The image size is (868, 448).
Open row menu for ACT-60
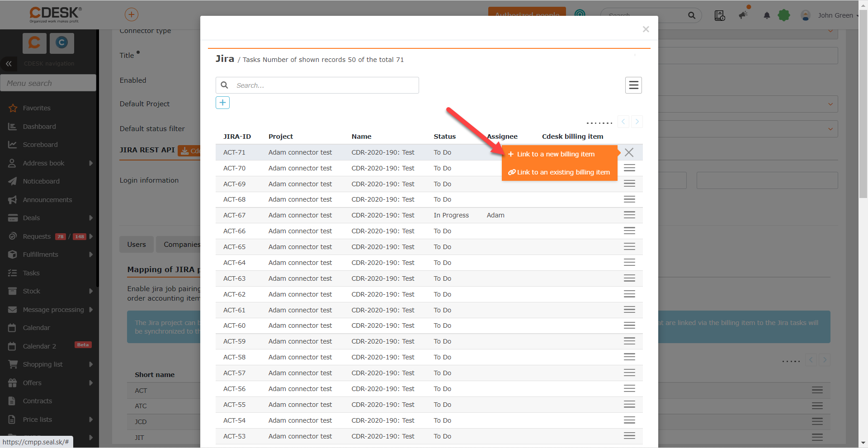coord(629,325)
